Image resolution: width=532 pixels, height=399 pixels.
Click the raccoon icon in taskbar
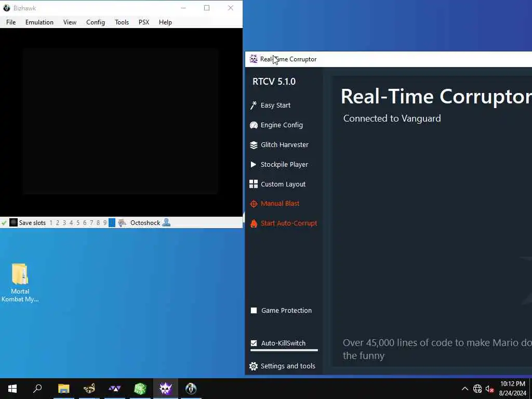pyautogui.click(x=89, y=389)
